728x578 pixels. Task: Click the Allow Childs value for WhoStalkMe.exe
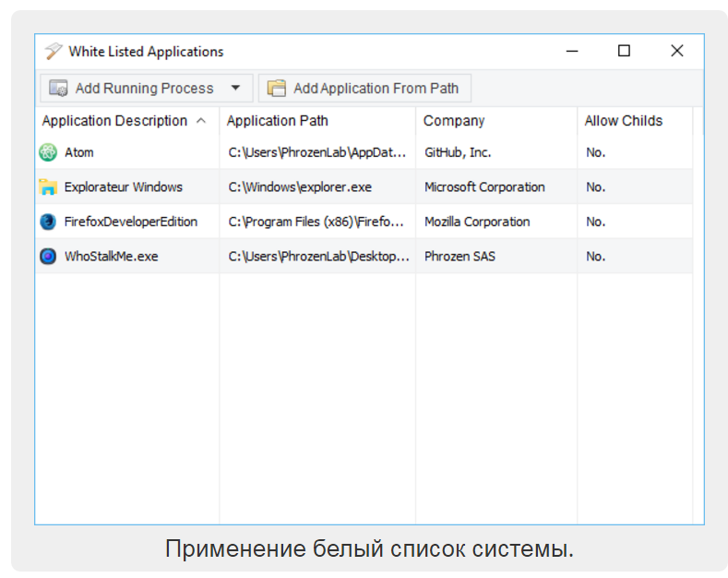(596, 256)
